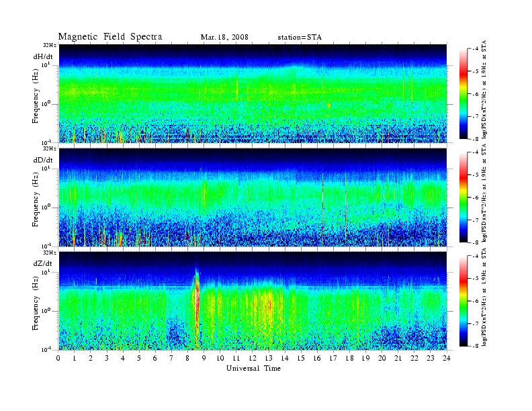Click hour tick label "2" on time axis

tap(91, 358)
